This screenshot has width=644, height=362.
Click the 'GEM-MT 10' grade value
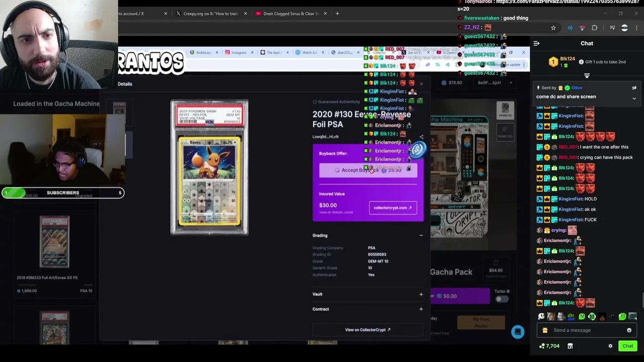378,261
